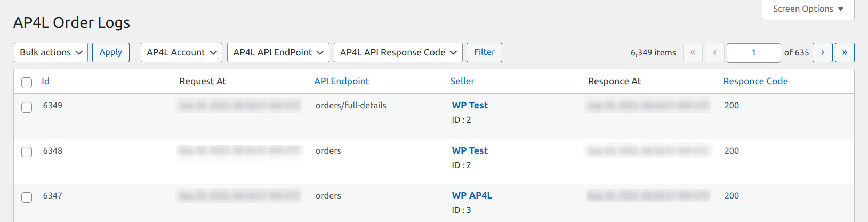This screenshot has height=222, width=868.
Task: Open the AP4L API Response Code dropdown
Action: 398,52
